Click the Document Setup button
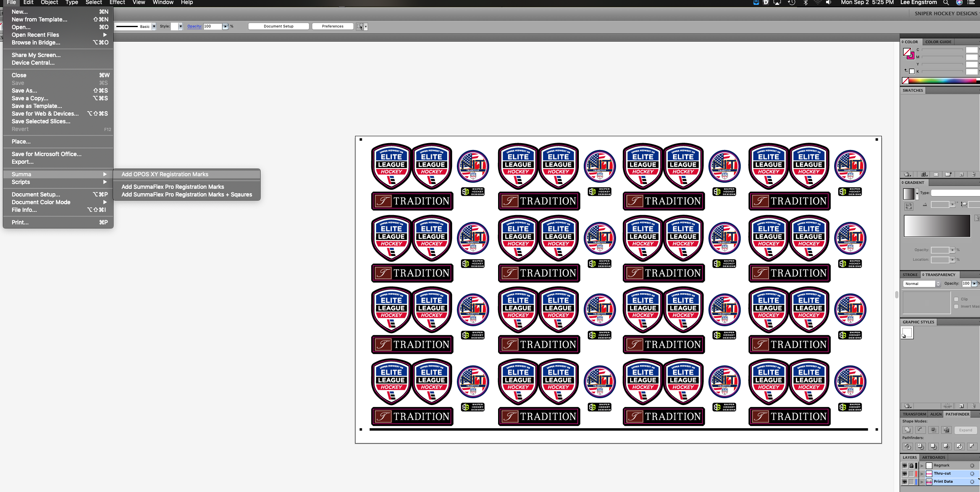This screenshot has height=492, width=980. click(x=279, y=26)
